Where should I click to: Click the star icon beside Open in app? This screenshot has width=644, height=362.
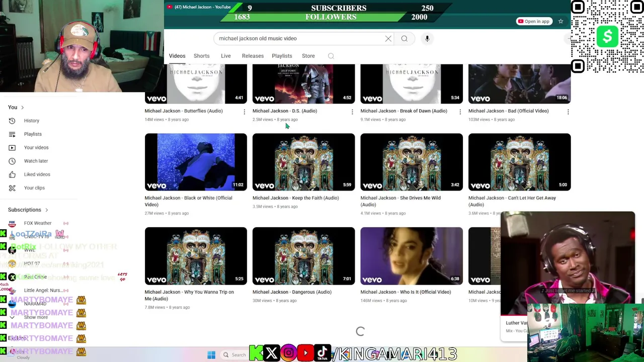pyautogui.click(x=560, y=21)
